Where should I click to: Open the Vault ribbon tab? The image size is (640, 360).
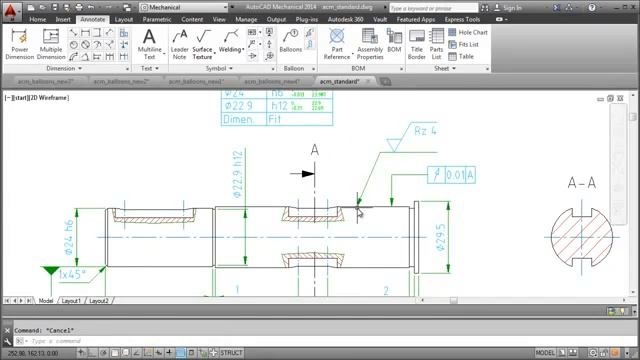(x=380, y=19)
